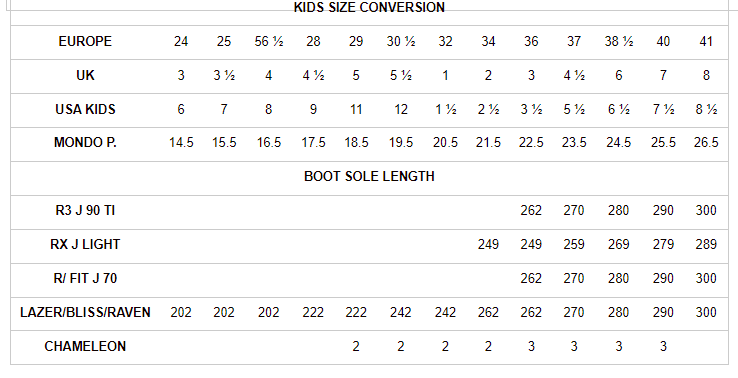Click the MONDO P. row label

[85, 142]
